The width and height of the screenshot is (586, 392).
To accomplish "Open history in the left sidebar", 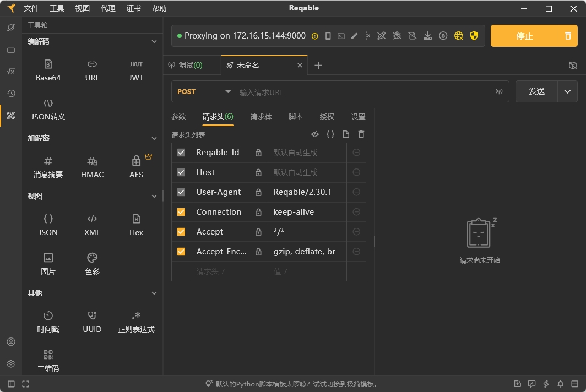I will click(11, 94).
